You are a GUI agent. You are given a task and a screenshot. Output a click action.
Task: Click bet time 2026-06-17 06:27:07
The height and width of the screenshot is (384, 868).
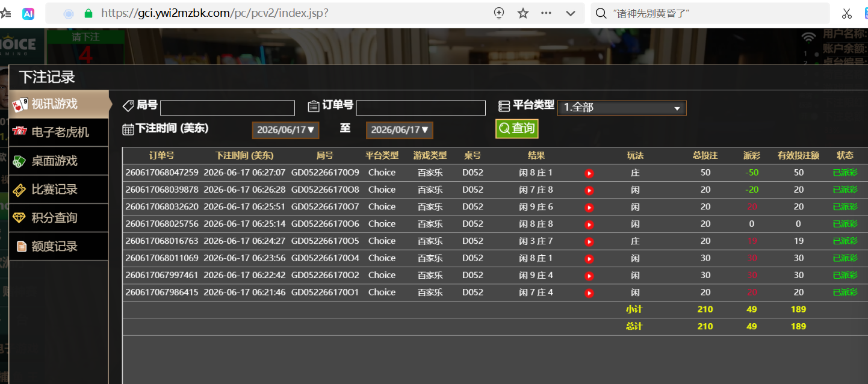coord(244,173)
